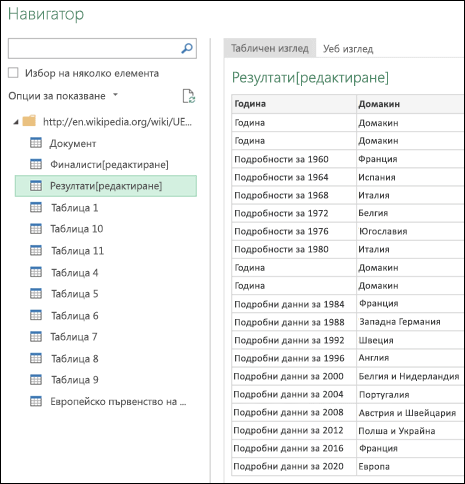Select Таблица 5 in the tree
This screenshot has height=484, width=465.
[x=75, y=294]
